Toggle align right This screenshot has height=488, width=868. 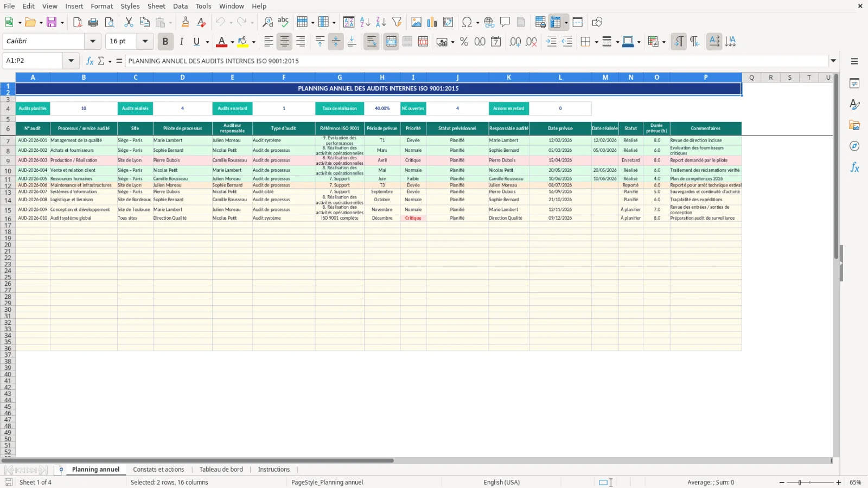[x=301, y=42]
